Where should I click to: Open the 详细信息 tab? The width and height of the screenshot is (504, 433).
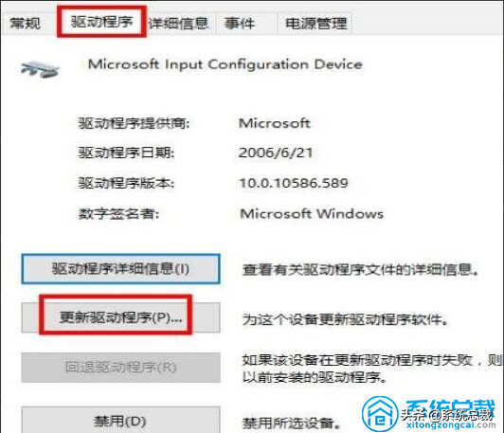(x=178, y=23)
